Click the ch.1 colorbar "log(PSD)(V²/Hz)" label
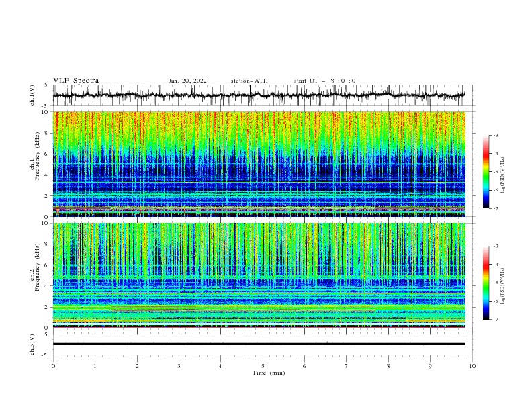Screen dimensions: 532x411 503,175
